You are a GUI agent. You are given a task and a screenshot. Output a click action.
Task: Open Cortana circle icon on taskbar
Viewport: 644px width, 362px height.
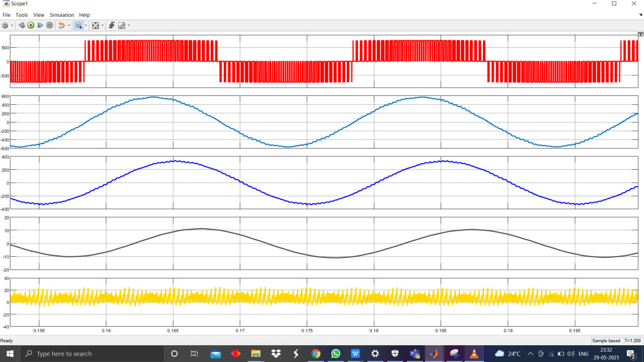click(174, 354)
